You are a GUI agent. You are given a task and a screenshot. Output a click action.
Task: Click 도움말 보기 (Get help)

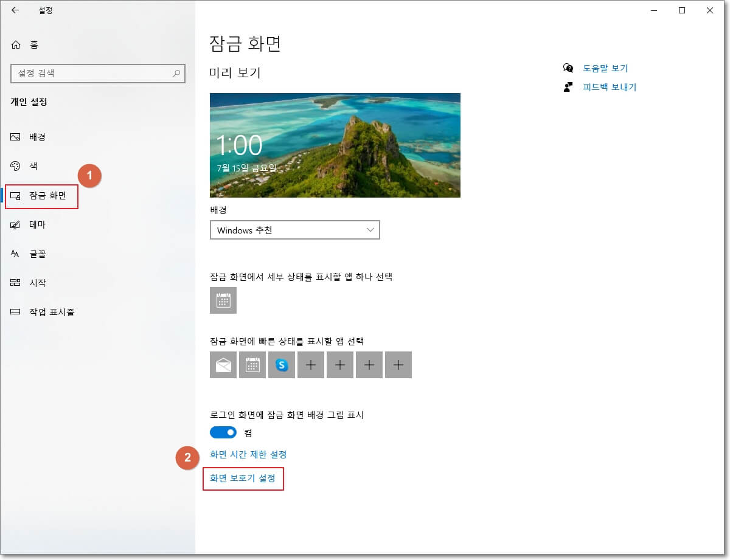point(605,69)
